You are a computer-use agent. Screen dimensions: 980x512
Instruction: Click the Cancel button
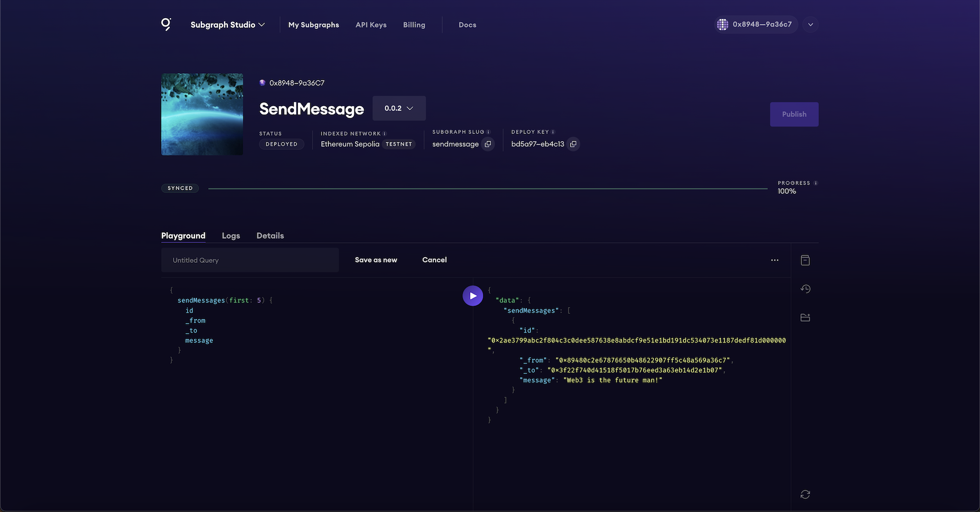(x=434, y=260)
